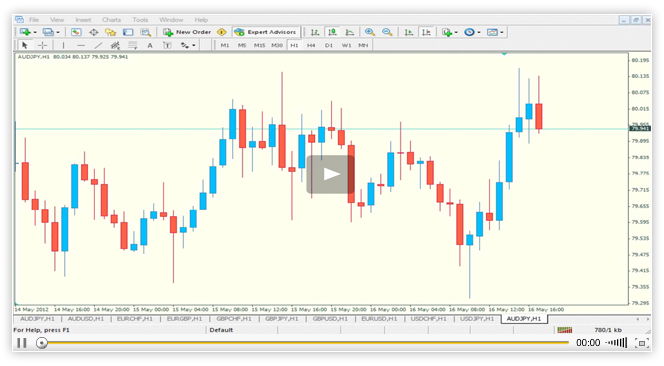Click the MetaTrader application icon beside File

point(19,19)
